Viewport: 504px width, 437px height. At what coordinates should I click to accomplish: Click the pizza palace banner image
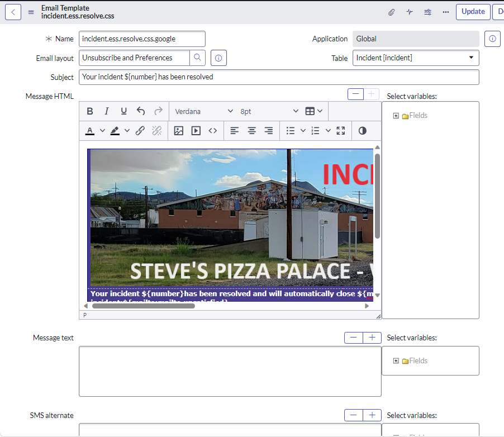click(x=231, y=217)
